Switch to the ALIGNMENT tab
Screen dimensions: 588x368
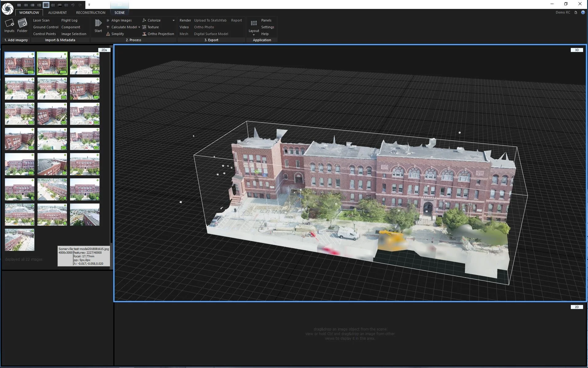pyautogui.click(x=57, y=13)
